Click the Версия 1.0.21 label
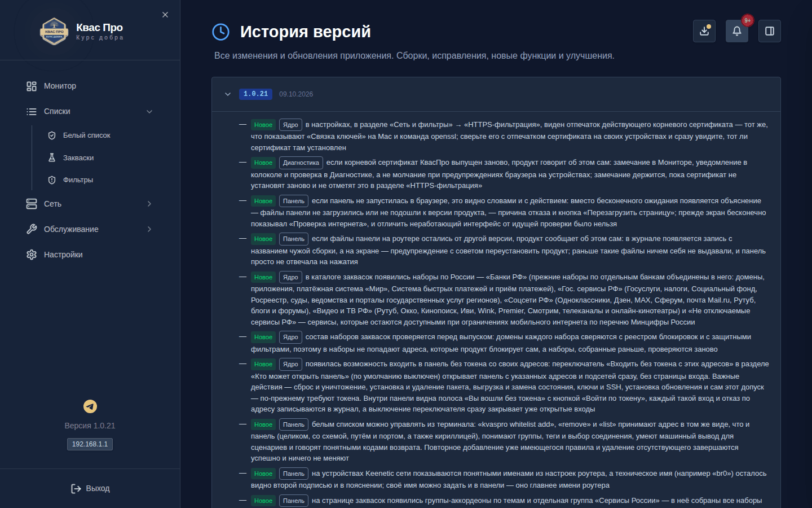This screenshot has width=812, height=508. pos(90,426)
